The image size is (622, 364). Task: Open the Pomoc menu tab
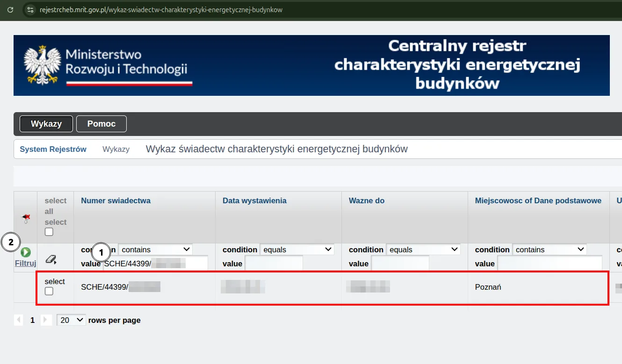[x=101, y=124]
